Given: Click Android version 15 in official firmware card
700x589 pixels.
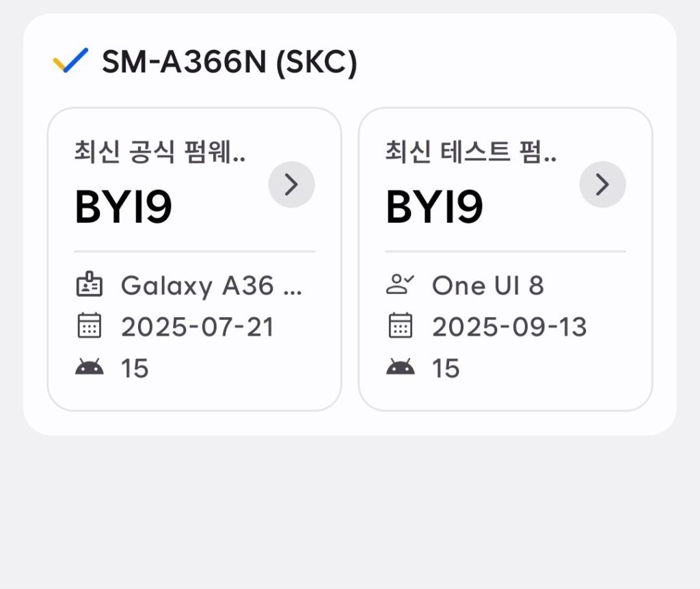Looking at the screenshot, I should coord(135,369).
